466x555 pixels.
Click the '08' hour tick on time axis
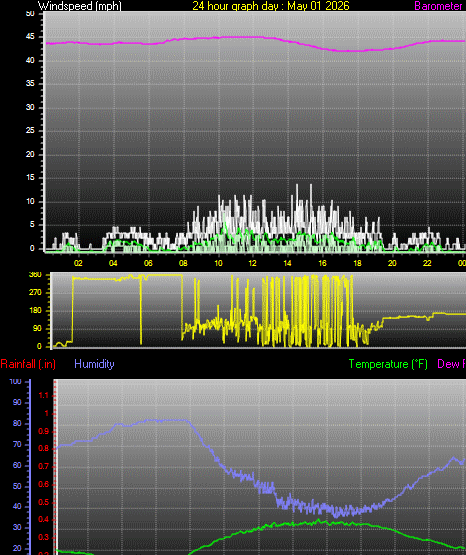(183, 263)
